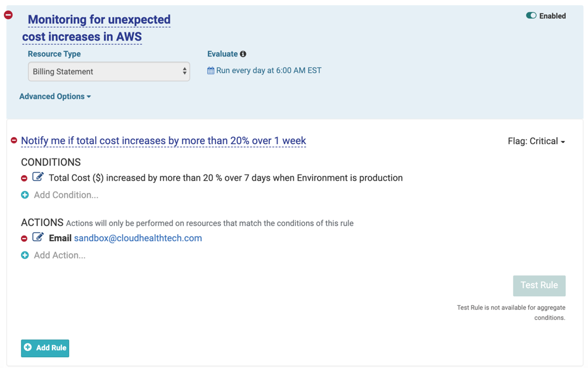The image size is (588, 368).
Task: Click the red remove icon beside rule name
Action: click(14, 140)
